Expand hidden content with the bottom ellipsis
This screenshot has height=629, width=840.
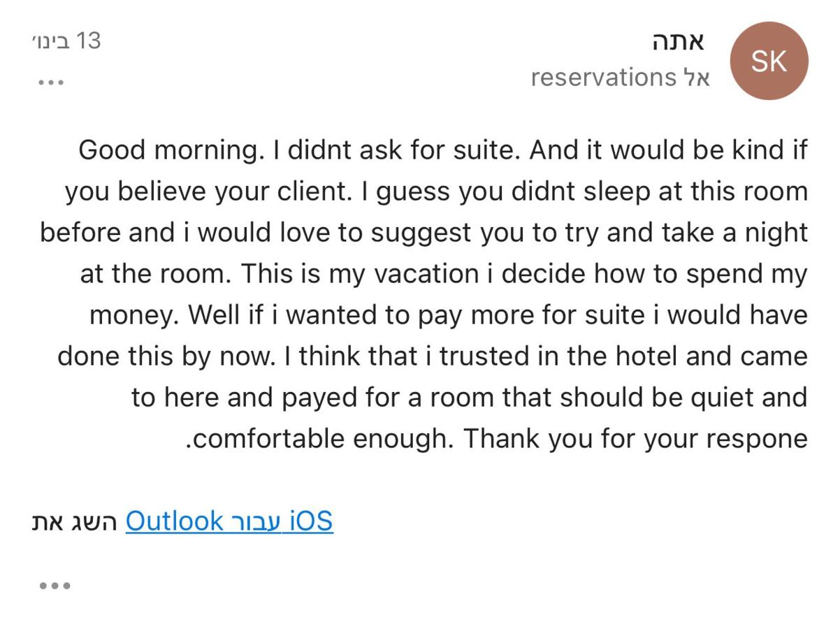(55, 586)
